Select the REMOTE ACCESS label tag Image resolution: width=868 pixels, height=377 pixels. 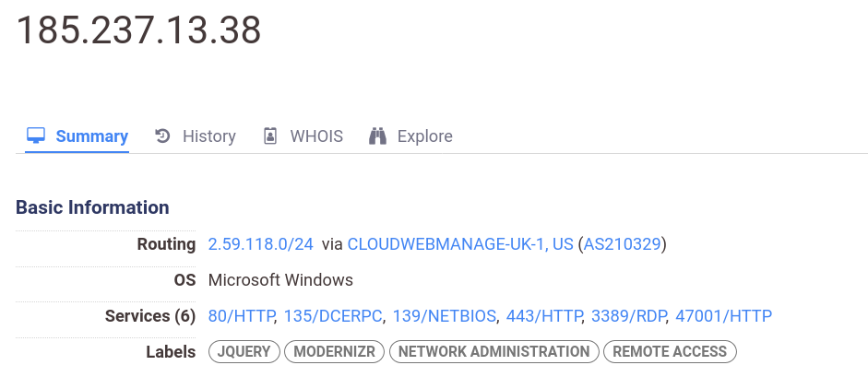tap(670, 351)
